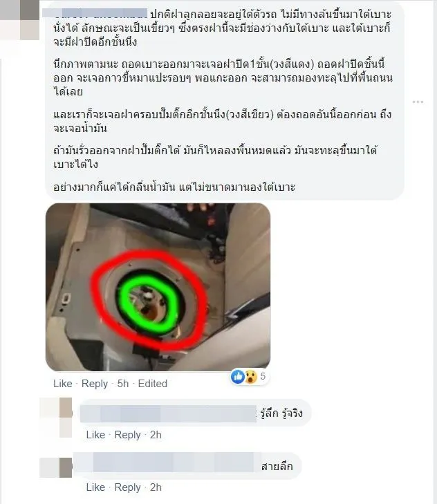
Task: Reply to the สายลึก comment
Action: [x=128, y=487]
